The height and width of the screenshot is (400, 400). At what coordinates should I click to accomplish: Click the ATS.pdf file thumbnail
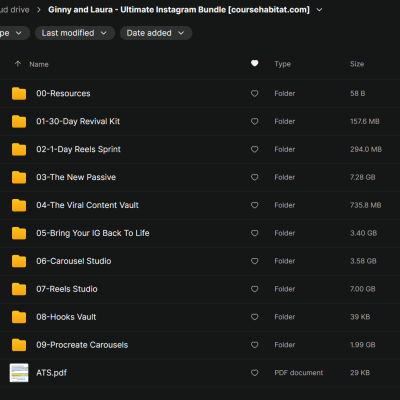19,373
